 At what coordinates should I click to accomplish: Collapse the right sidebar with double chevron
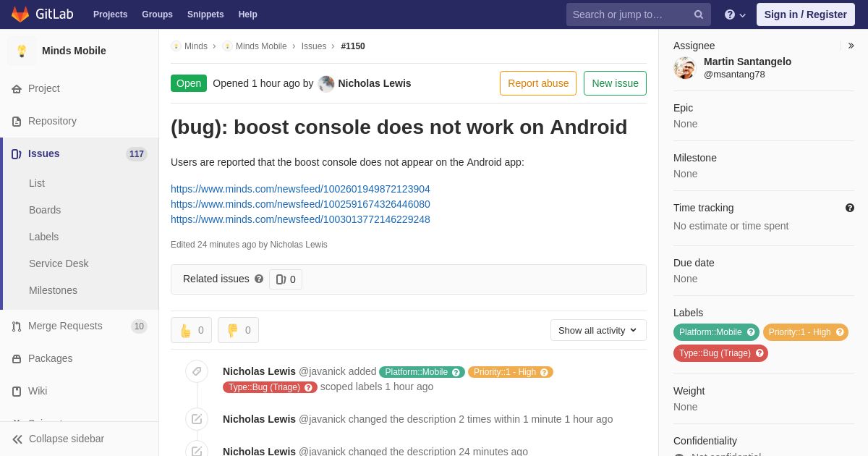pyautogui.click(x=851, y=46)
